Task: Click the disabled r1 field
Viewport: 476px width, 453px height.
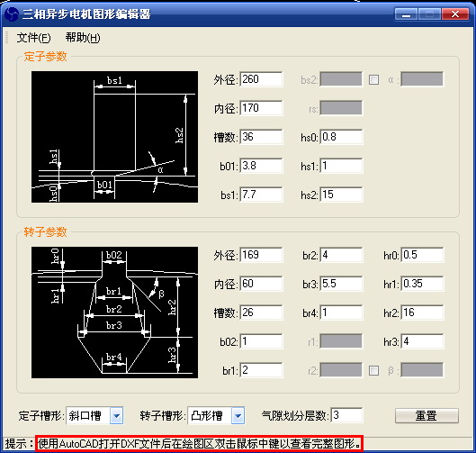Action: [x=341, y=341]
